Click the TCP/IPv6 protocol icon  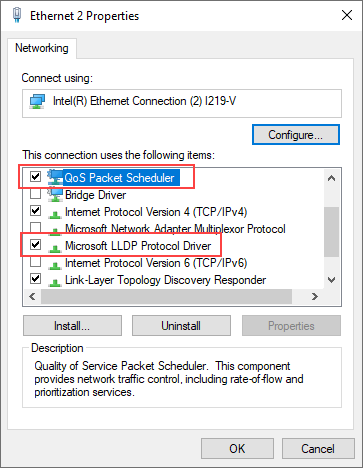pos(55,264)
